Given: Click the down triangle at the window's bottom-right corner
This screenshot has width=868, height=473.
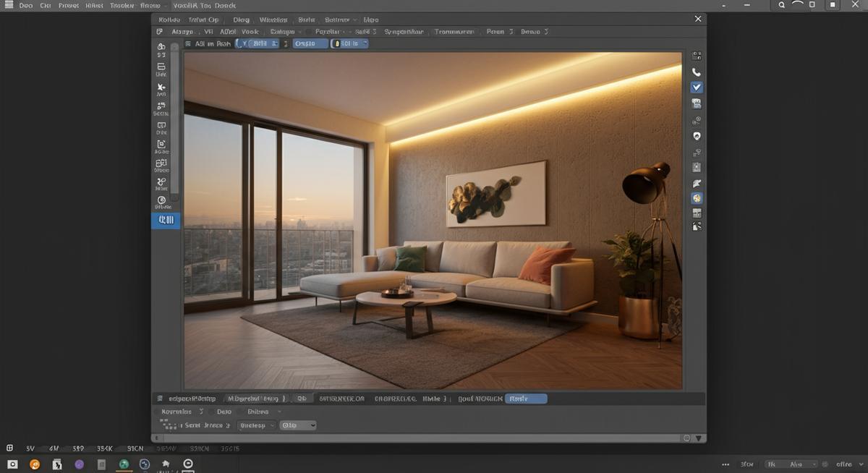Looking at the screenshot, I should 699,438.
